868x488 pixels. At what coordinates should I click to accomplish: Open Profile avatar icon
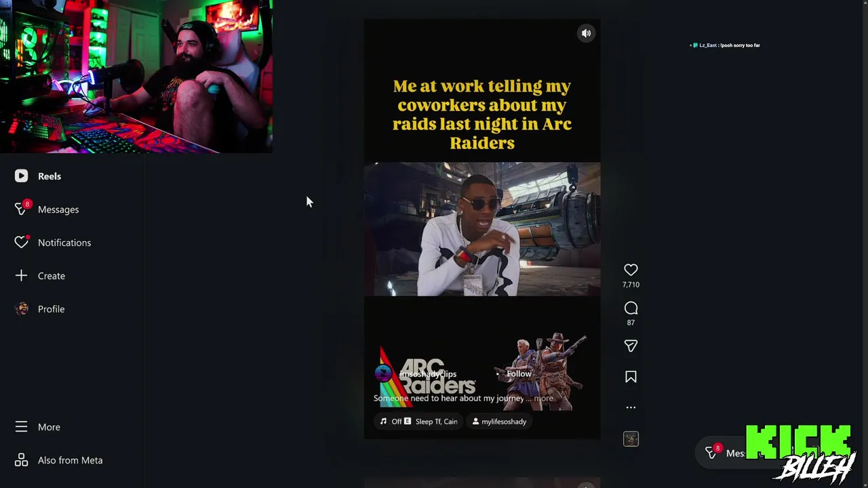[x=22, y=308]
